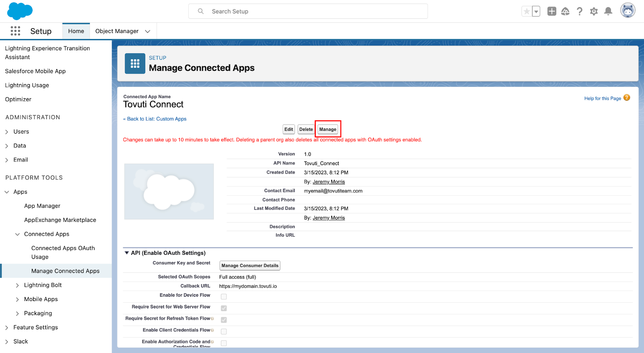Collapse the Apps section
The height and width of the screenshot is (353, 644).
(6, 192)
